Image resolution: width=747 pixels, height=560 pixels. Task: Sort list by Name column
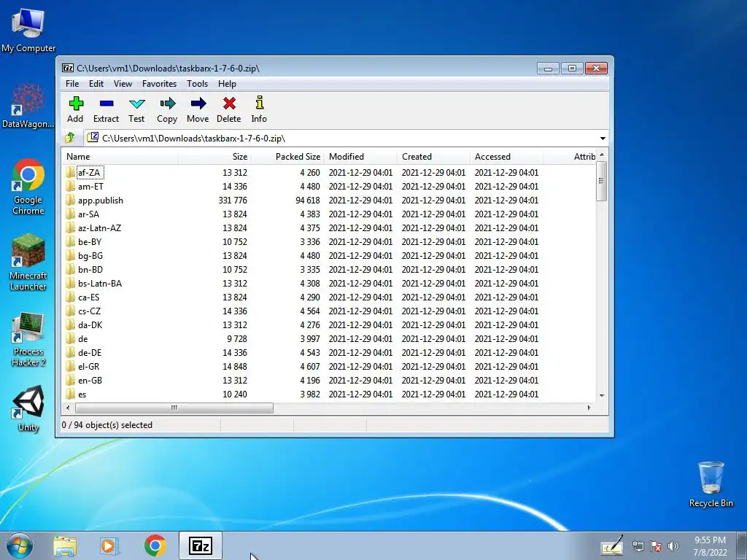[120, 157]
